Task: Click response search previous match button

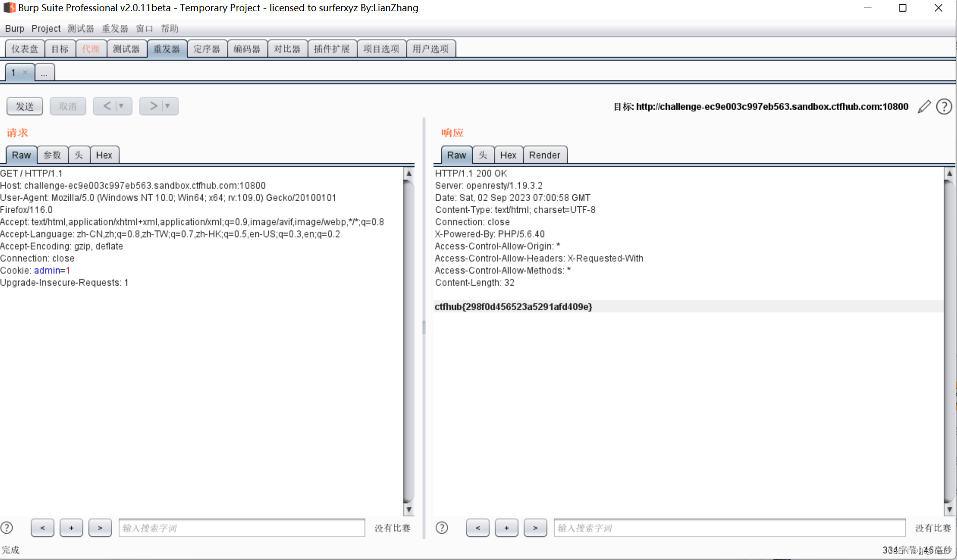Action: pyautogui.click(x=478, y=528)
